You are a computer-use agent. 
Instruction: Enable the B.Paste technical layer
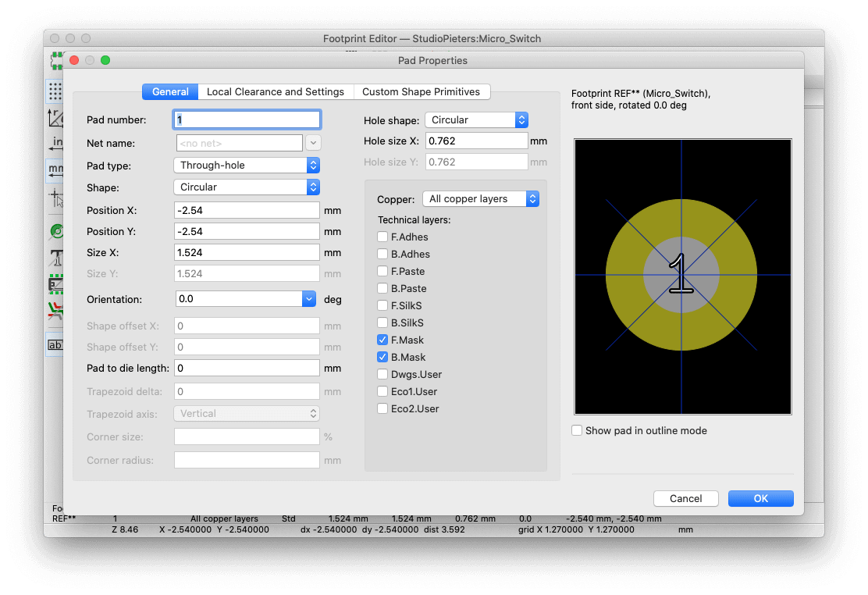click(x=382, y=289)
